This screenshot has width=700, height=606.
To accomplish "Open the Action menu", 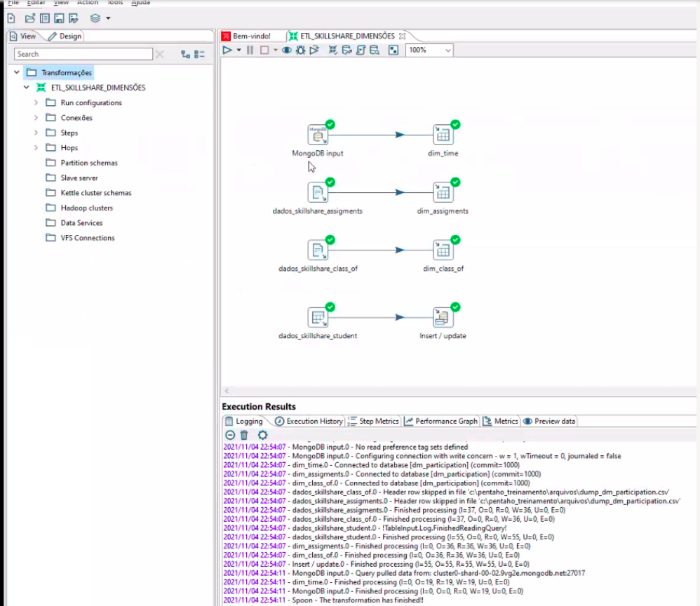I will click(x=88, y=3).
